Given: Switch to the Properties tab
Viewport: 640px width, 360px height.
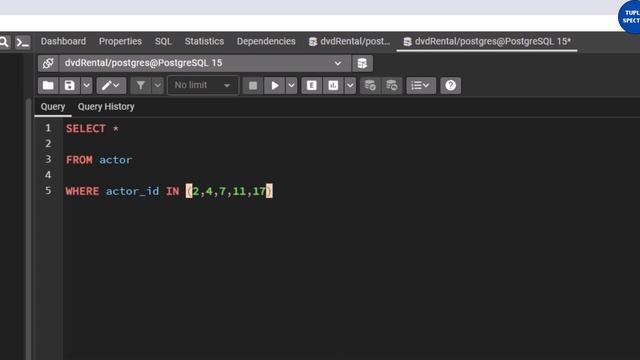Looking at the screenshot, I should coord(120,41).
